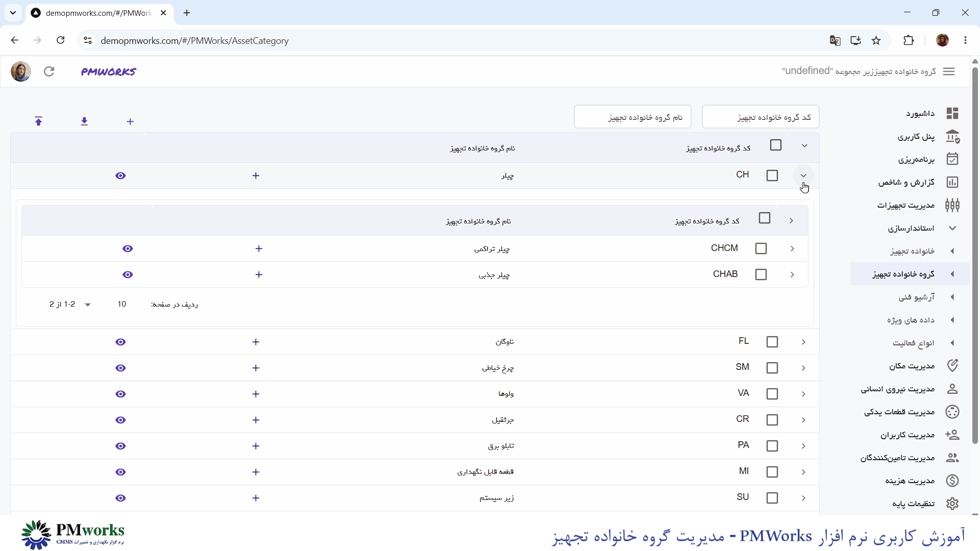980x551 pixels.
Task: Click the upload icon above the table
Action: [x=39, y=121]
